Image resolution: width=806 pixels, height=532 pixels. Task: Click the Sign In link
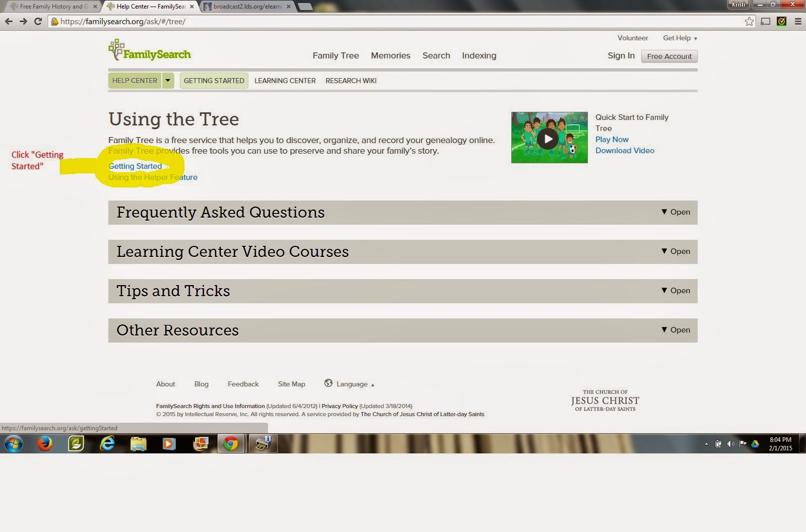point(621,55)
